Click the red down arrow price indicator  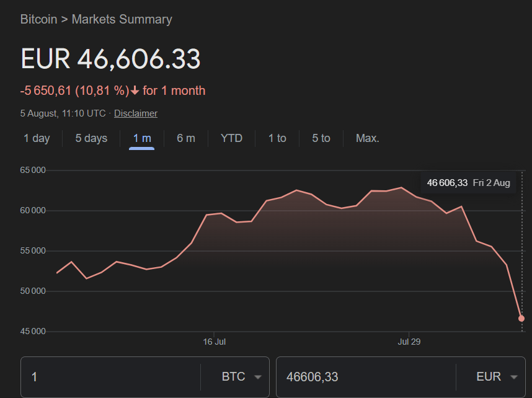[135, 91]
